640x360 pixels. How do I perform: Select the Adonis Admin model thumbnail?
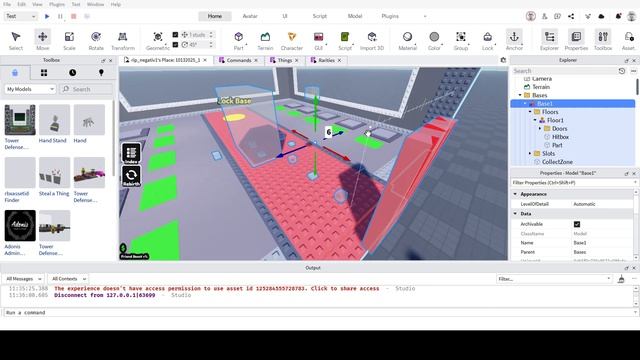[x=20, y=226]
